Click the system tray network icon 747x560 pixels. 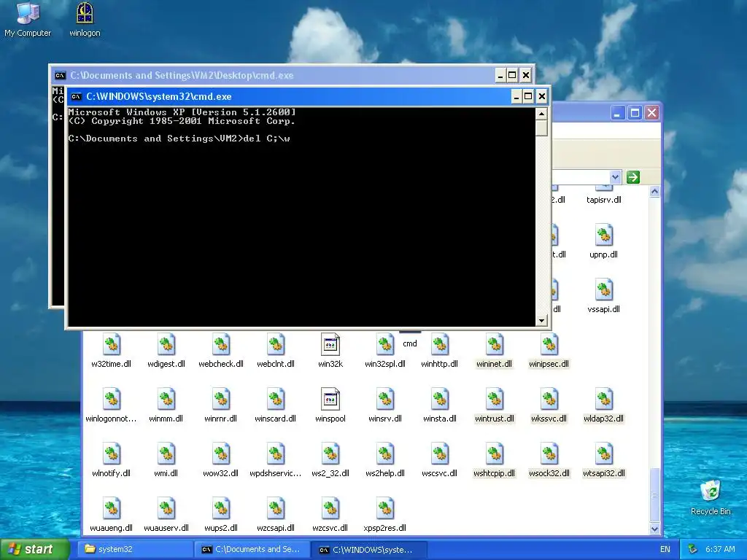(x=693, y=549)
